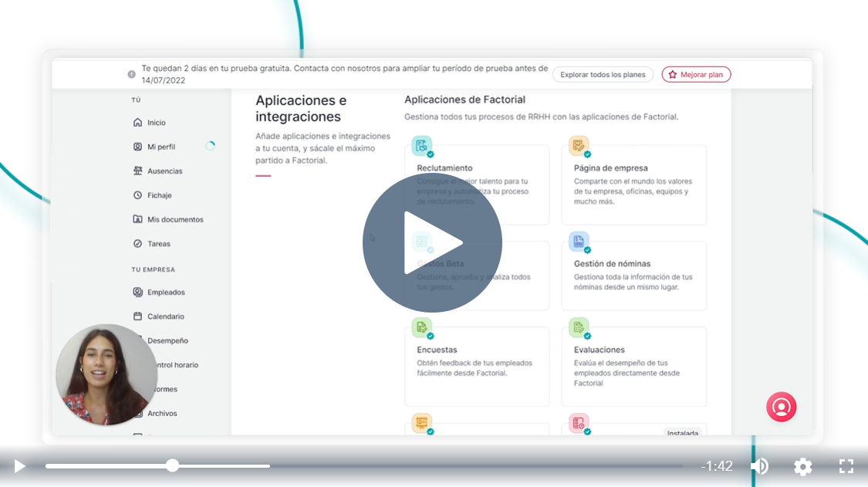The image size is (868, 487).
Task: Click the Tareas checkmark icon
Action: (138, 243)
